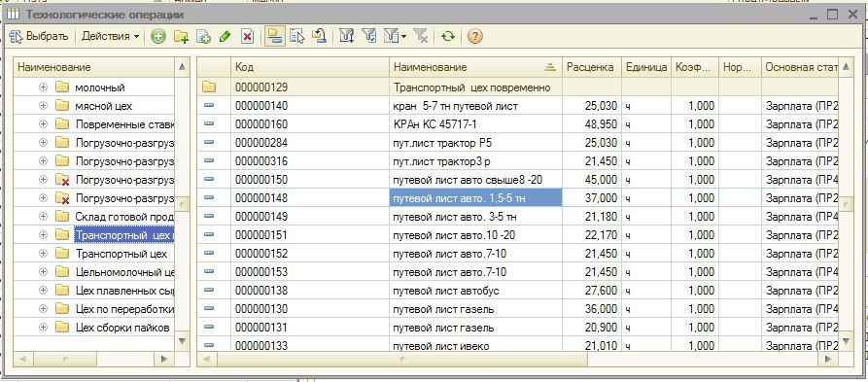Click tree panel vertical scrollbar up arrow

coord(183,67)
